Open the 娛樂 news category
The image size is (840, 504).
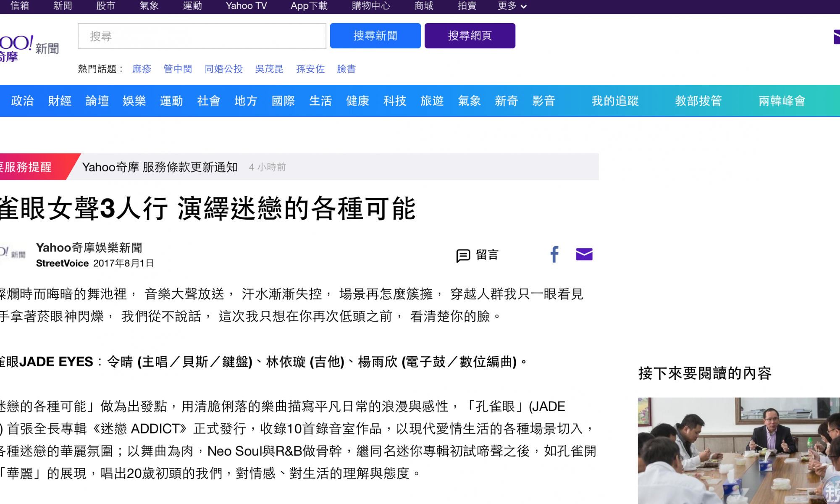134,101
